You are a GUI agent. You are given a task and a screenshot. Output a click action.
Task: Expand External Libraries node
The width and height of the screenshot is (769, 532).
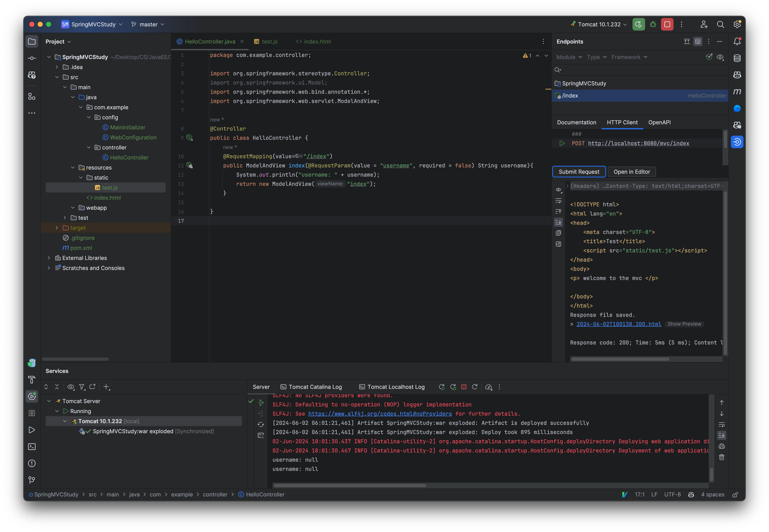click(x=49, y=258)
